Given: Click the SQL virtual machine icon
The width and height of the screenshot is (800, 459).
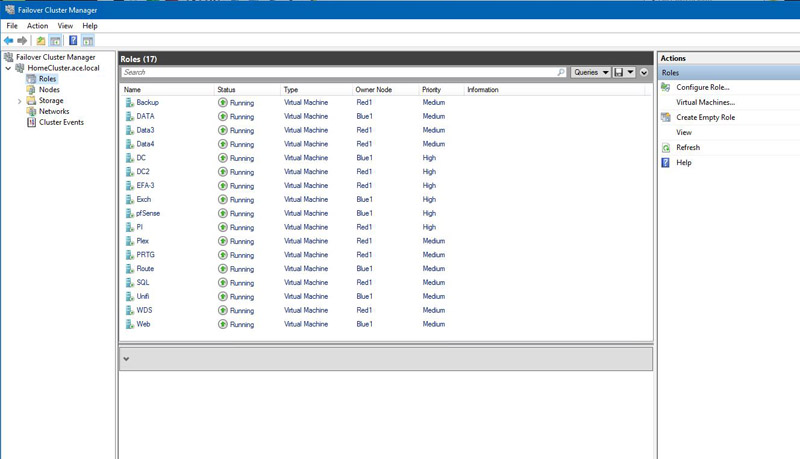Looking at the screenshot, I should click(130, 283).
